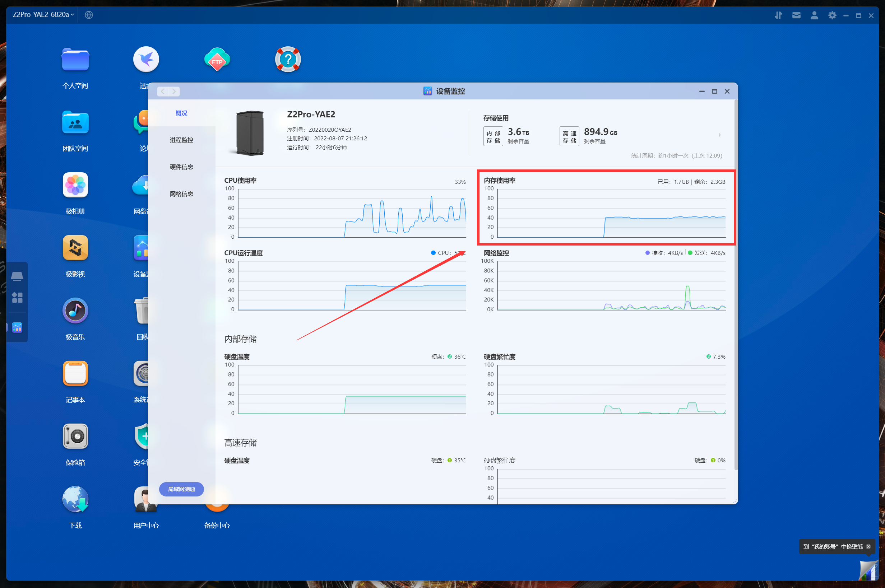This screenshot has height=588, width=885.
Task: Launch the 极影视 video app
Action: pos(75,248)
